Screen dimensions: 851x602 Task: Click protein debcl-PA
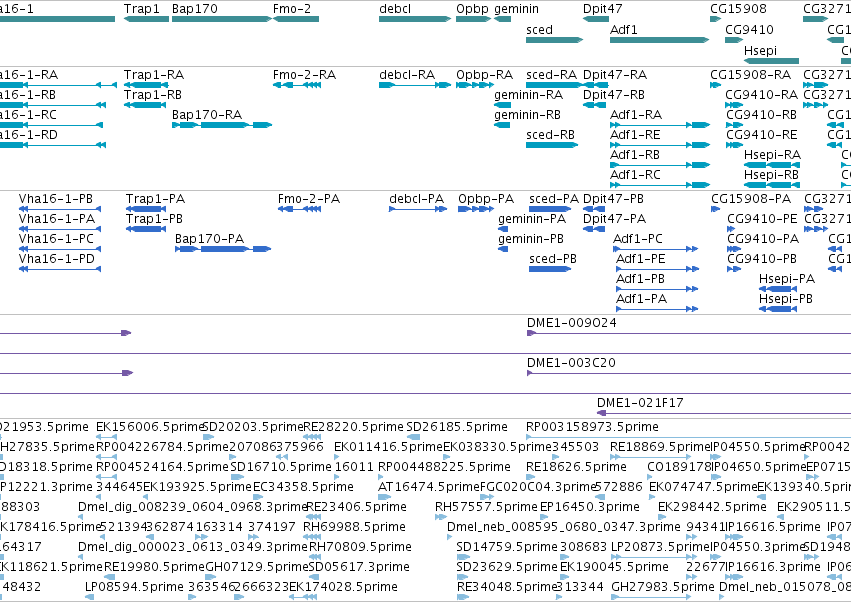[418, 209]
